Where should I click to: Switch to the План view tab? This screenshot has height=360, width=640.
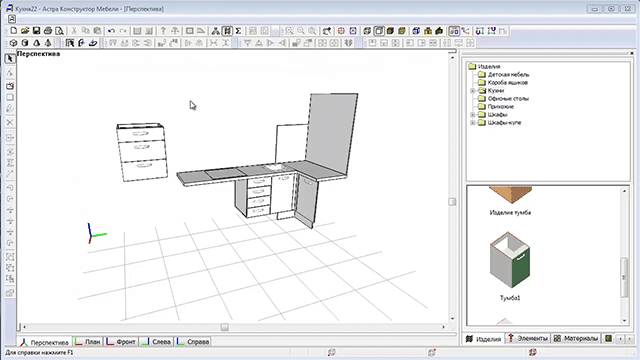point(88,342)
